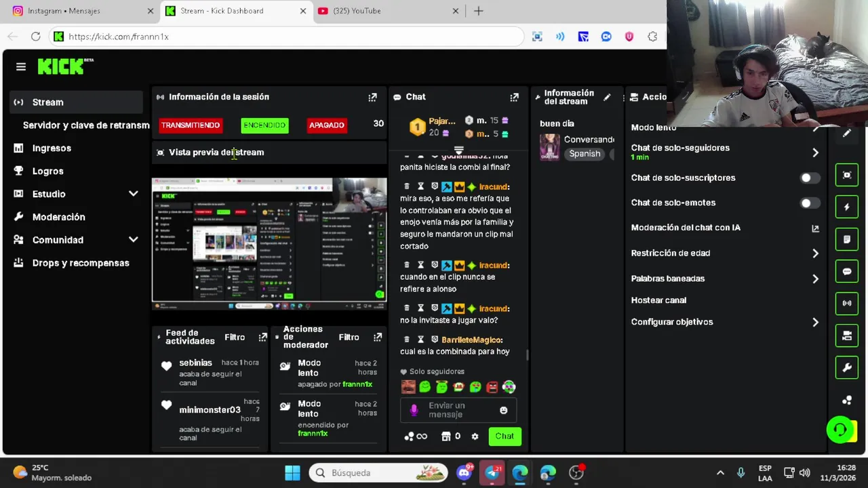Image resolution: width=868 pixels, height=488 pixels.
Task: Click the screen capture icon in right toolbar
Action: 847,175
